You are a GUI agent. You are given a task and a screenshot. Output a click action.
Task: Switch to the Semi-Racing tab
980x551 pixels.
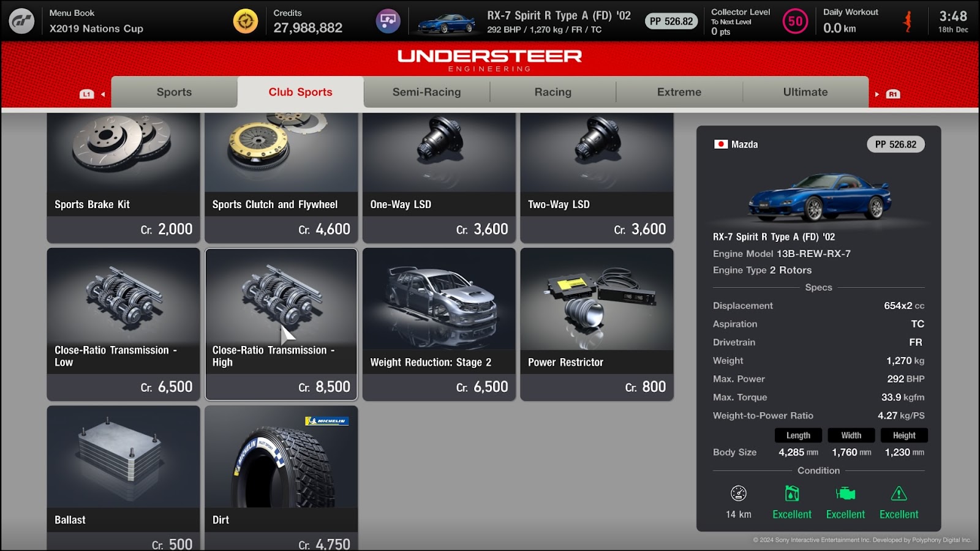427,92
